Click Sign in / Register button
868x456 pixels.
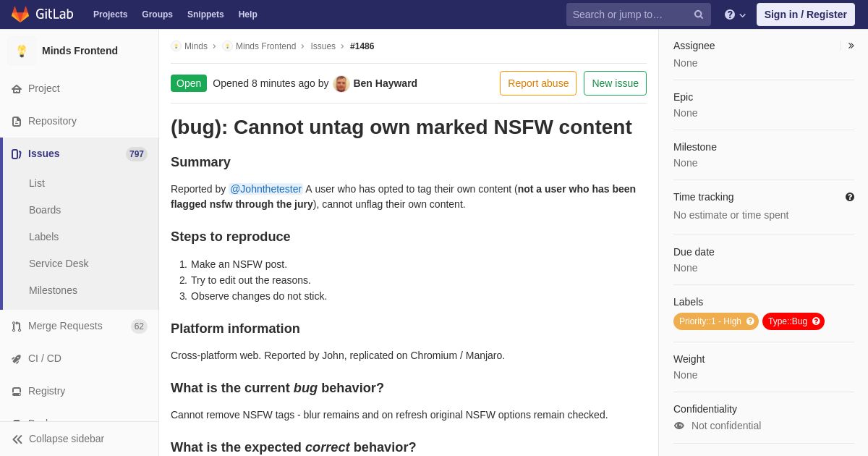[805, 14]
